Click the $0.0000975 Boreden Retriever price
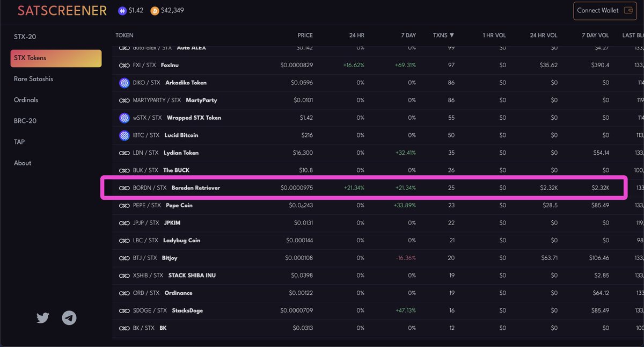The height and width of the screenshot is (347, 644). (297, 188)
